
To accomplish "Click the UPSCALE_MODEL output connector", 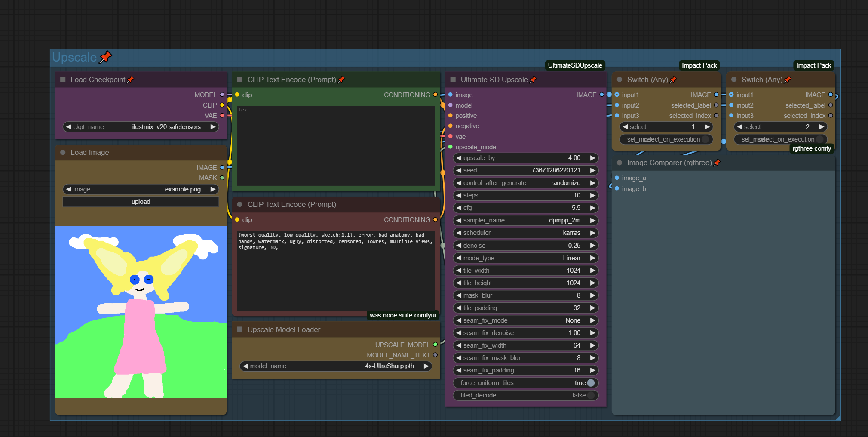I will 435,345.
